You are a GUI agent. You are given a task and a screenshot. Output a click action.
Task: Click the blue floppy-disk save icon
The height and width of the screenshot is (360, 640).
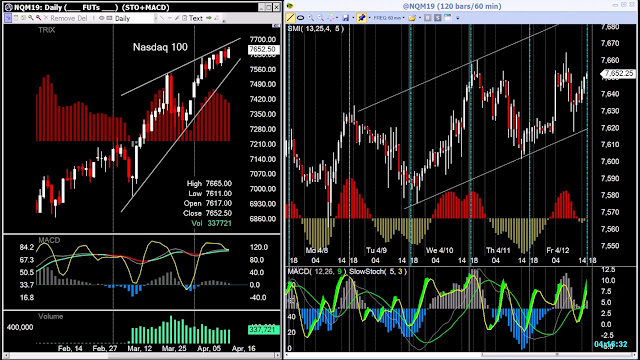(x=346, y=18)
